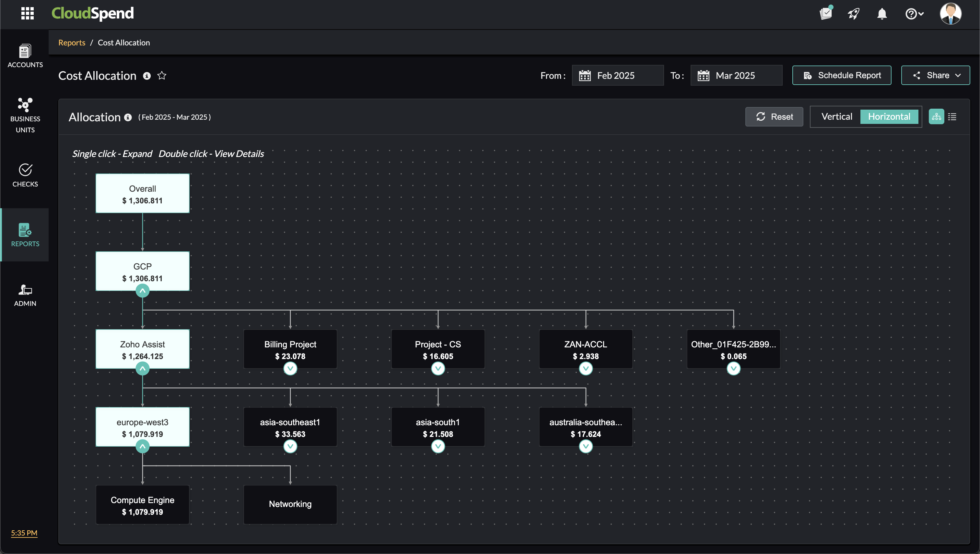Select Vertical layout orientation

(836, 117)
